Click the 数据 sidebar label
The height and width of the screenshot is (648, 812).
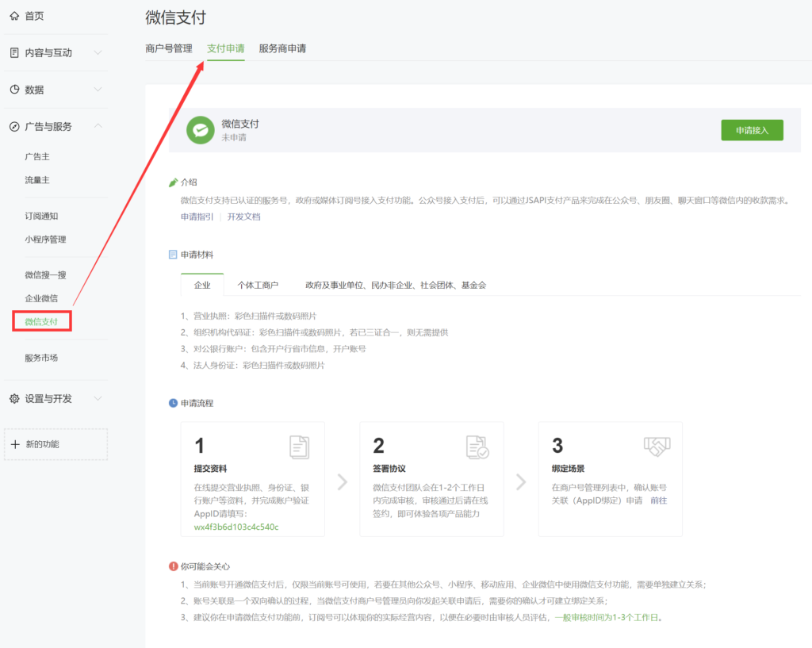pyautogui.click(x=34, y=90)
